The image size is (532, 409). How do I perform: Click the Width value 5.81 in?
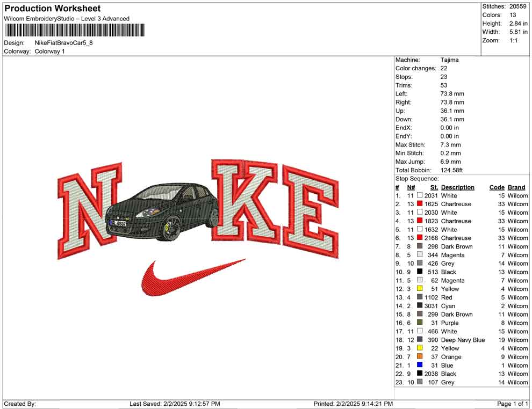518,32
